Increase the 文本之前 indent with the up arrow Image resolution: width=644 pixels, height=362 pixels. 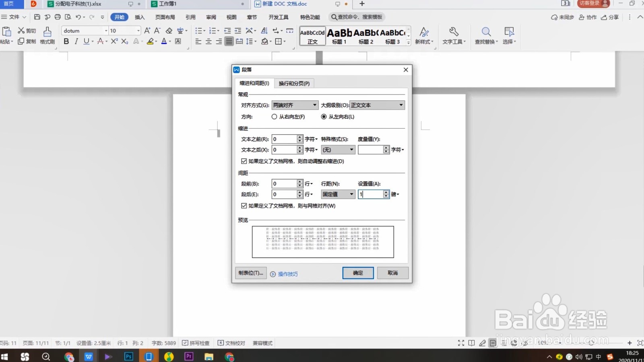(x=299, y=137)
